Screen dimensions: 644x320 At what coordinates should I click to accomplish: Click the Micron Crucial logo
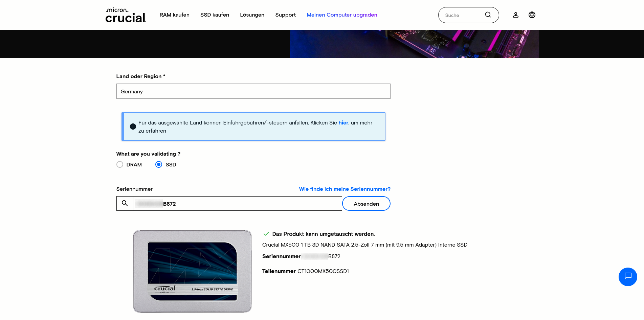pos(125,15)
